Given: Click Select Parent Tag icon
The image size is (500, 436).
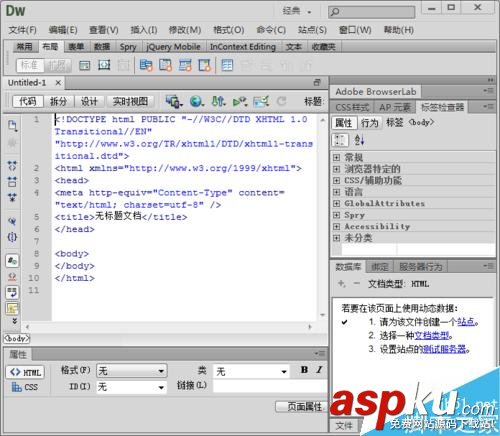Looking at the screenshot, I should click(x=12, y=221).
